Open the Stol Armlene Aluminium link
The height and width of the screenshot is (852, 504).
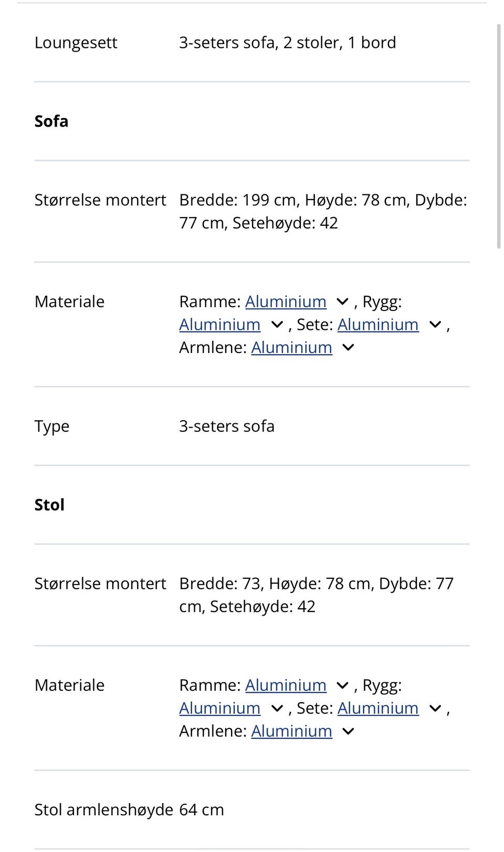(x=291, y=731)
